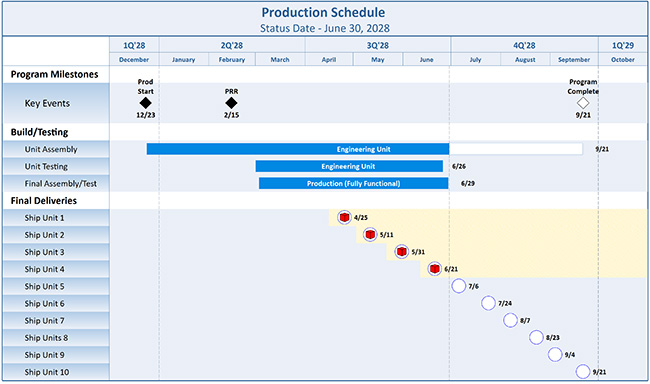Click the 2/15 date under PRR
650x384 pixels.
231,115
